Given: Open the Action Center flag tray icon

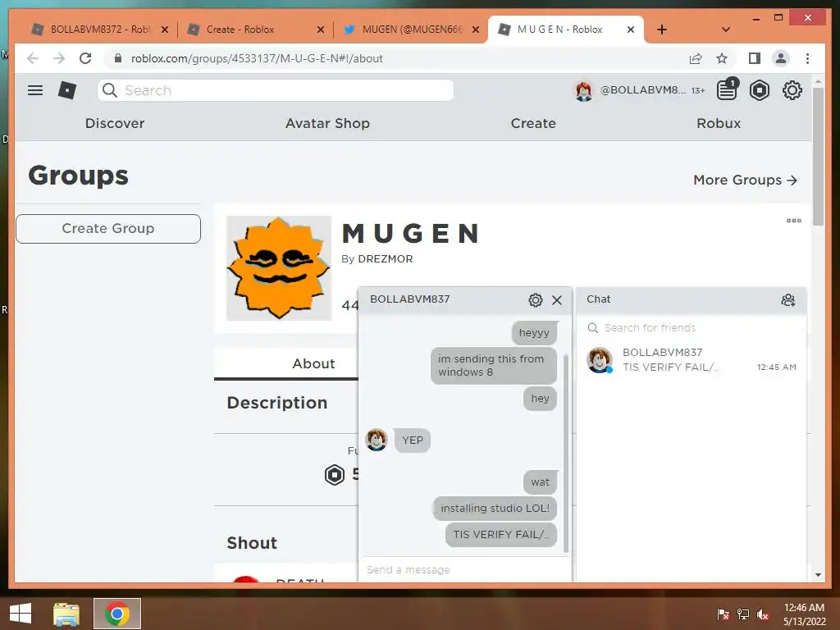Looking at the screenshot, I should pos(723,614).
